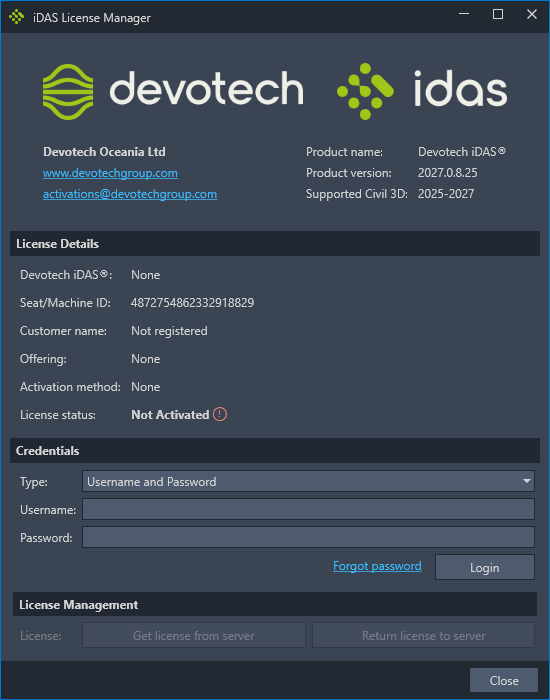The width and height of the screenshot is (550, 700).
Task: Focus the Password input field
Action: tap(308, 537)
